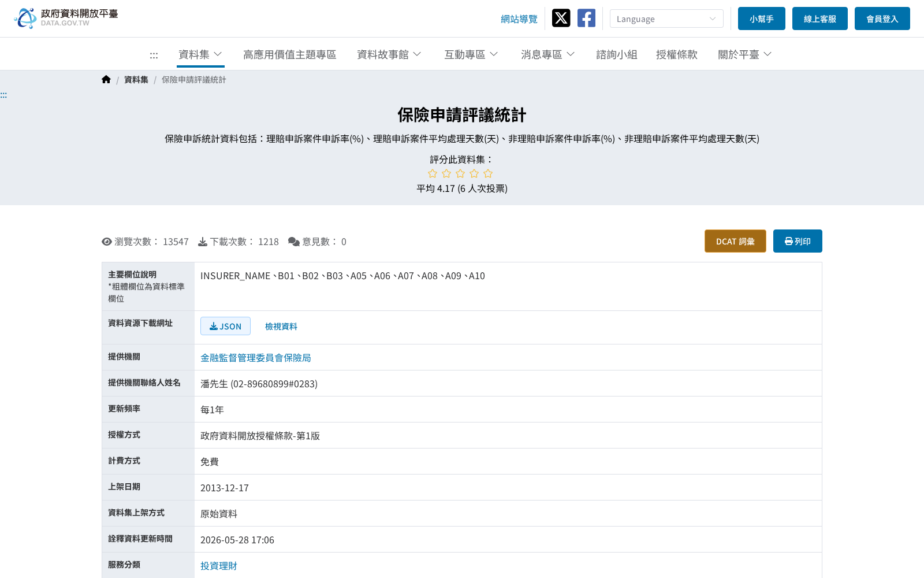Select the 保險申請評議統計 breadcrumb text
The height and width of the screenshot is (578, 924).
click(x=194, y=80)
